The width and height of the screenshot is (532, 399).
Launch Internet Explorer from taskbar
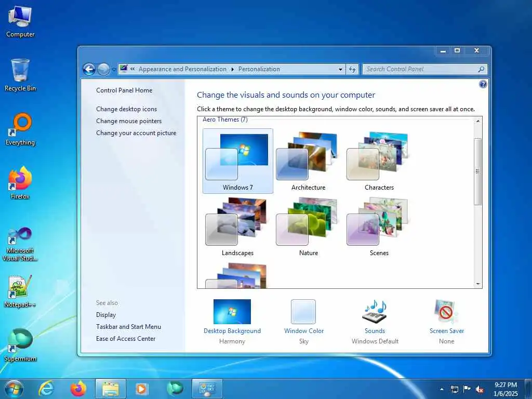46,389
